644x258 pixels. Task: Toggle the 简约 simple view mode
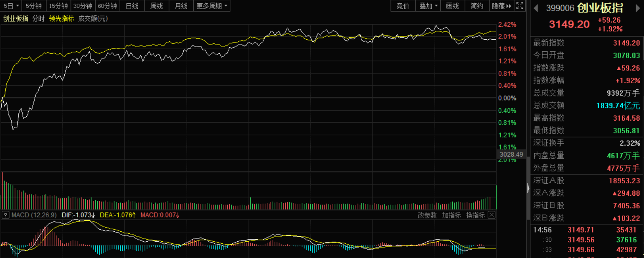click(477, 6)
